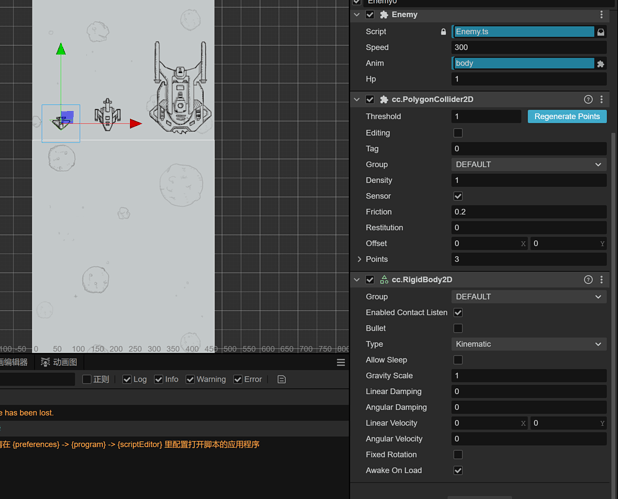Click the Gravity Scale field
The image size is (618, 499).
tap(529, 376)
